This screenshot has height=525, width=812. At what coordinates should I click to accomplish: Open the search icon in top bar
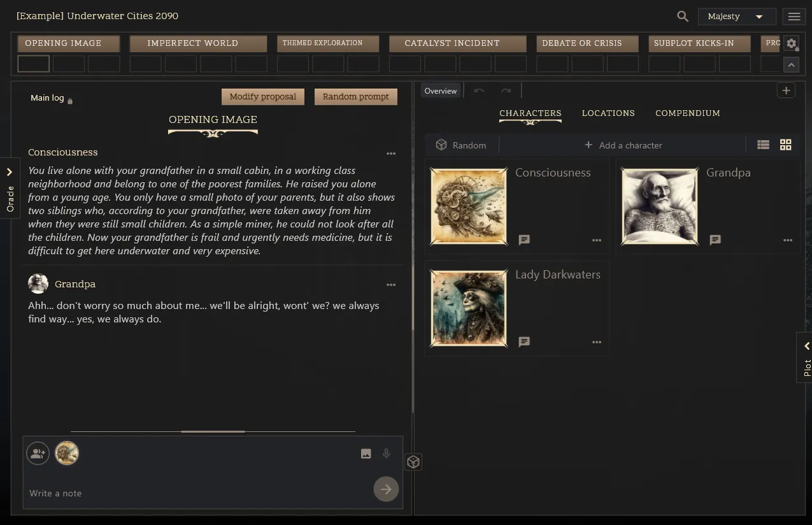[x=683, y=17]
